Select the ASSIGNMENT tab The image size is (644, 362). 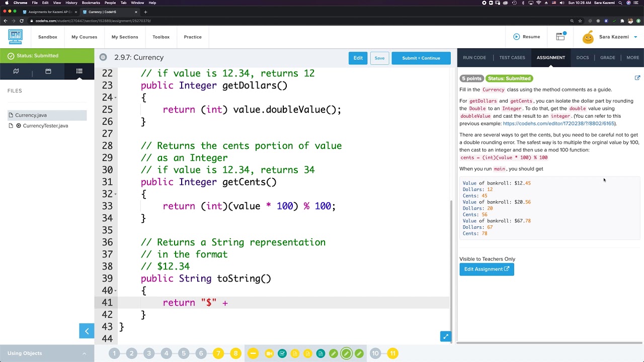coord(550,57)
